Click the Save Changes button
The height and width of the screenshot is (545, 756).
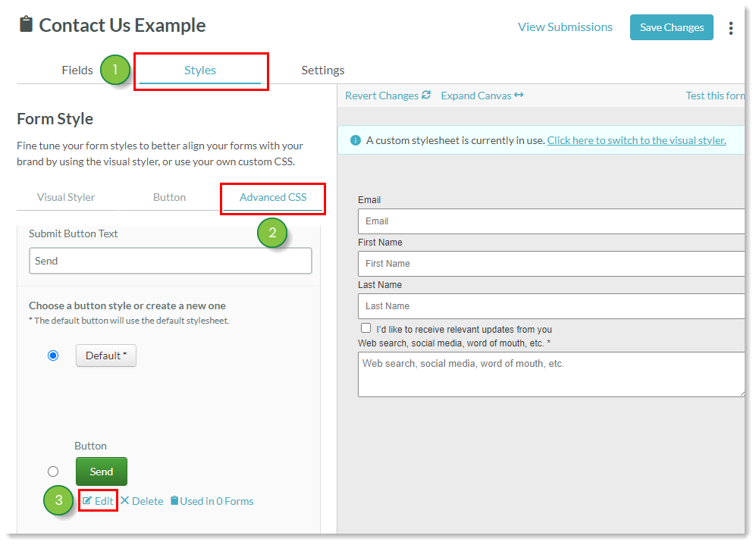click(672, 27)
